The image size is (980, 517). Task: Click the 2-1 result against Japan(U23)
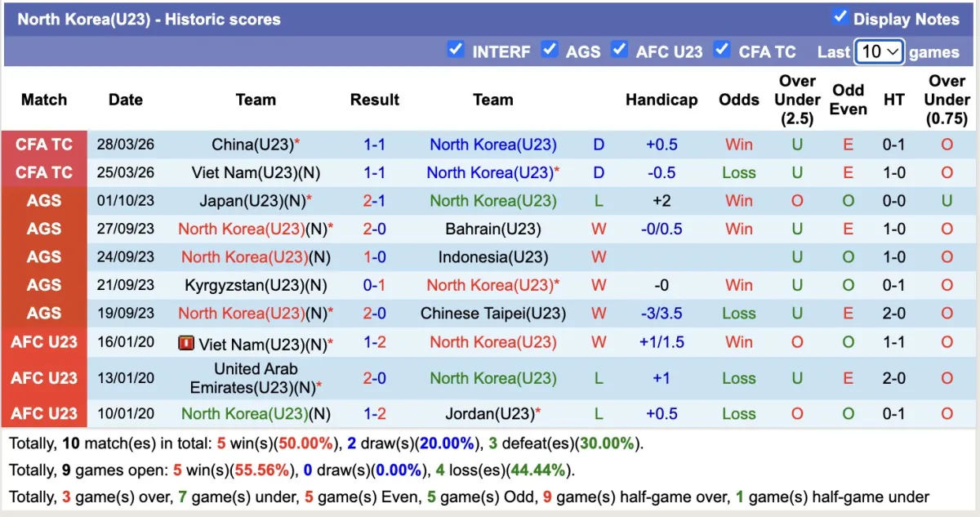tap(374, 201)
